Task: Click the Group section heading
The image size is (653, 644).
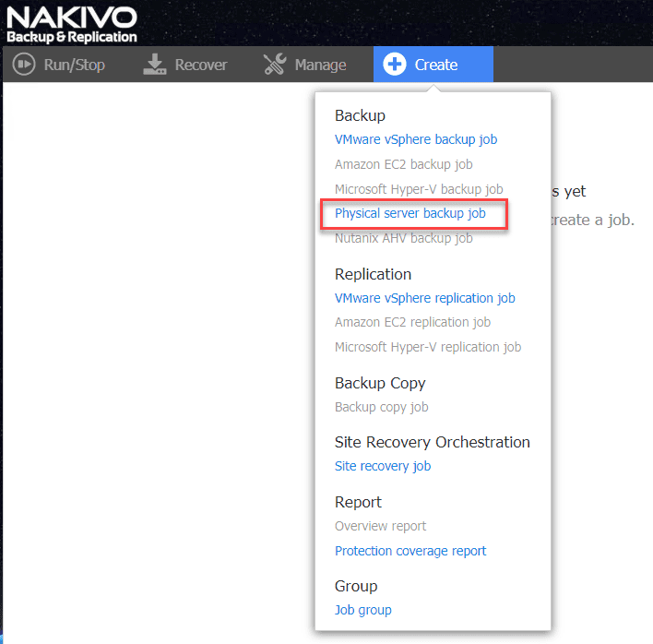Action: (x=356, y=586)
